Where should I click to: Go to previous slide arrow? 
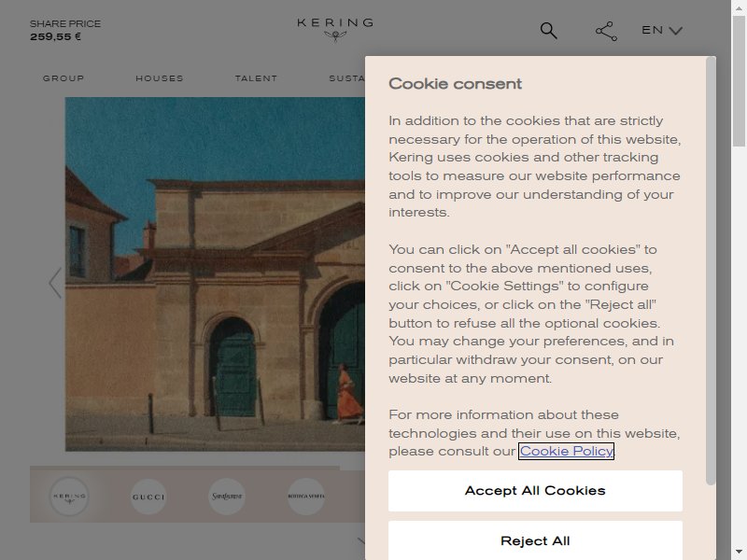[55, 283]
